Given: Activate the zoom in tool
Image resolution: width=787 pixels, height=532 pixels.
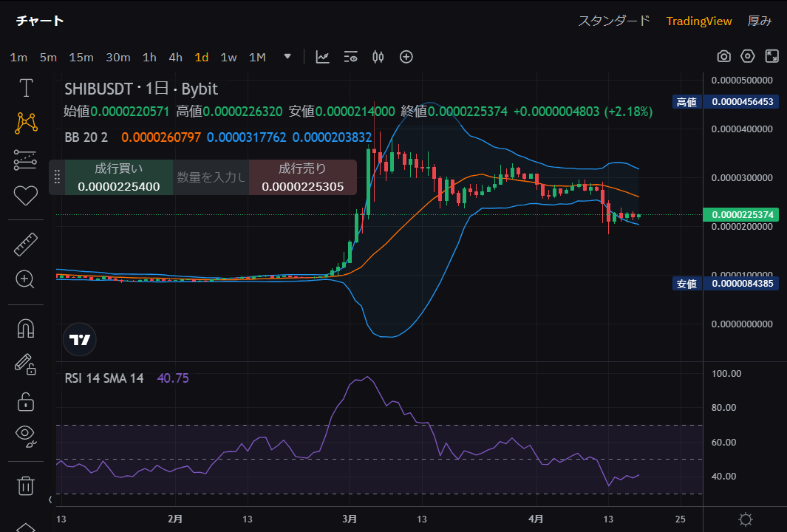Looking at the screenshot, I should (x=25, y=279).
